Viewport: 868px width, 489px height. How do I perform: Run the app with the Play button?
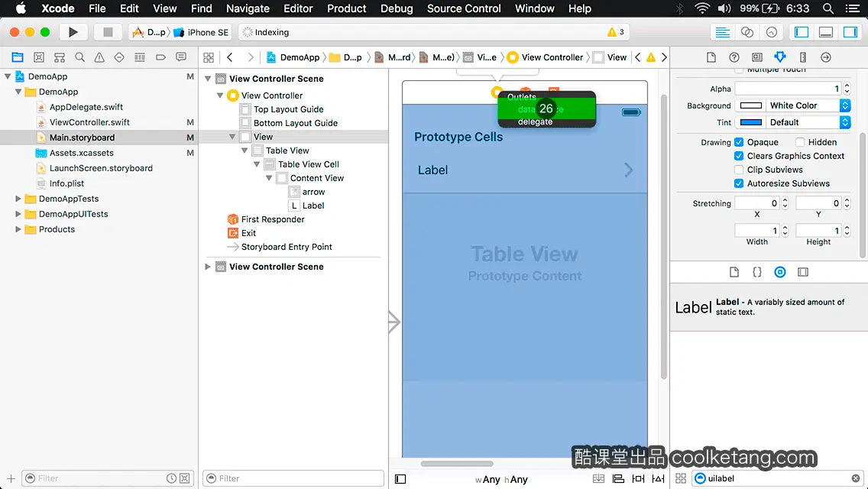pyautogui.click(x=73, y=32)
